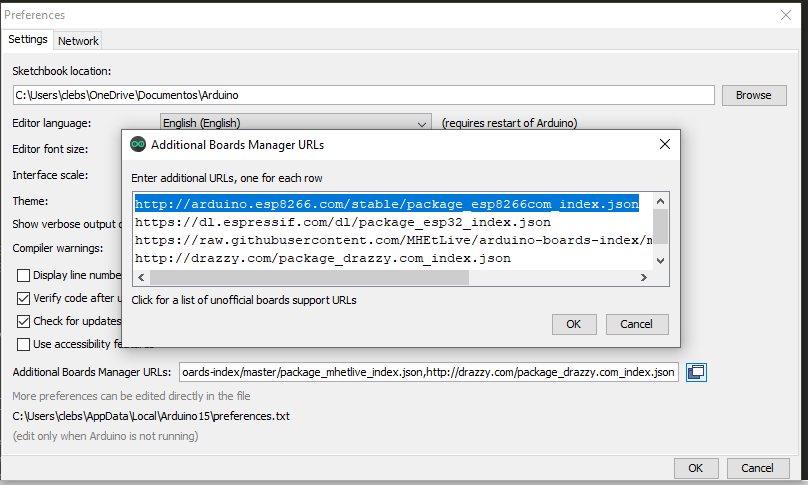Toggle Check for updates checkbox

pos(23,322)
